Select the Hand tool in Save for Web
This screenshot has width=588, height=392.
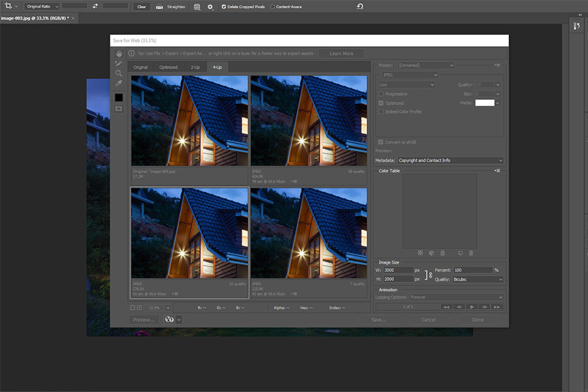click(x=119, y=54)
